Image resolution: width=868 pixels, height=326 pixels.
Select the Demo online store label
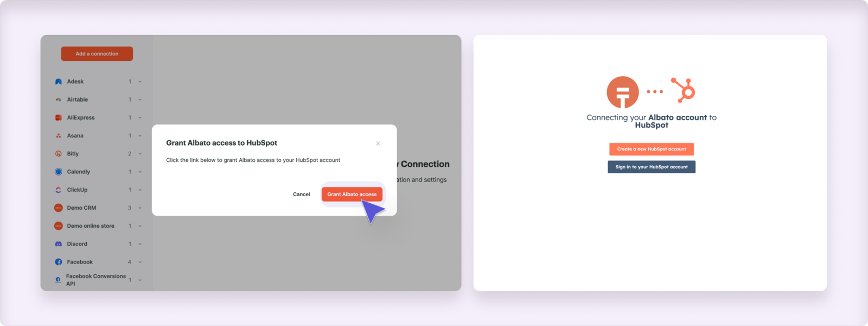click(91, 226)
